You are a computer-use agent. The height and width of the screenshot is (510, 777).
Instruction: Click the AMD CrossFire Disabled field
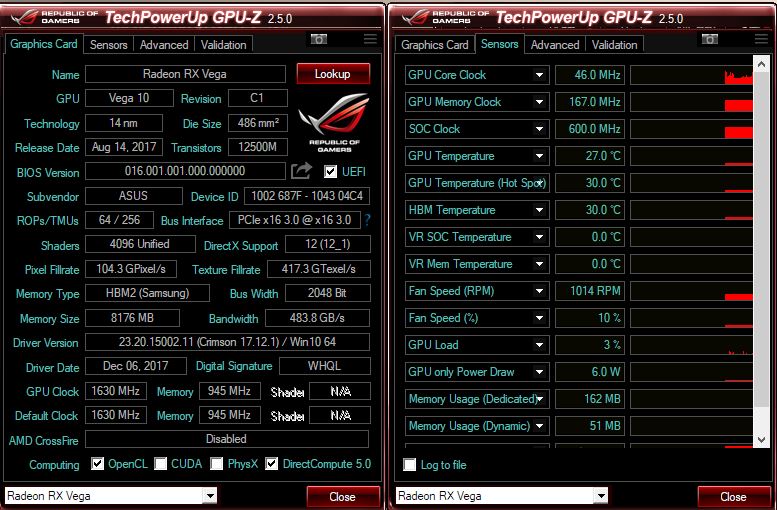(227, 439)
